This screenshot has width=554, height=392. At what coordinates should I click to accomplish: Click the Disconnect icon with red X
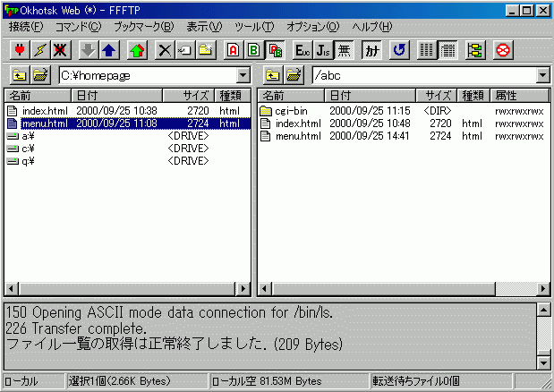pos(61,50)
